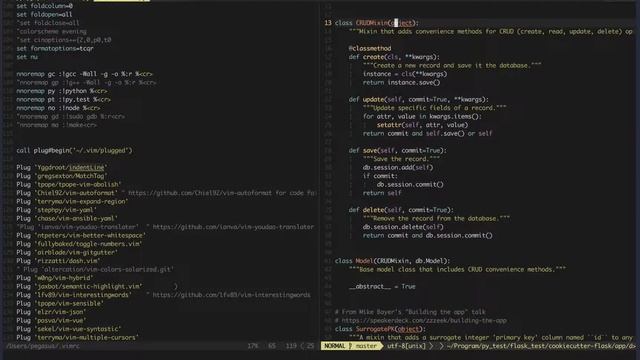Click the Plug 'terryma/vim-multiple-cursors' line

pos(78,337)
